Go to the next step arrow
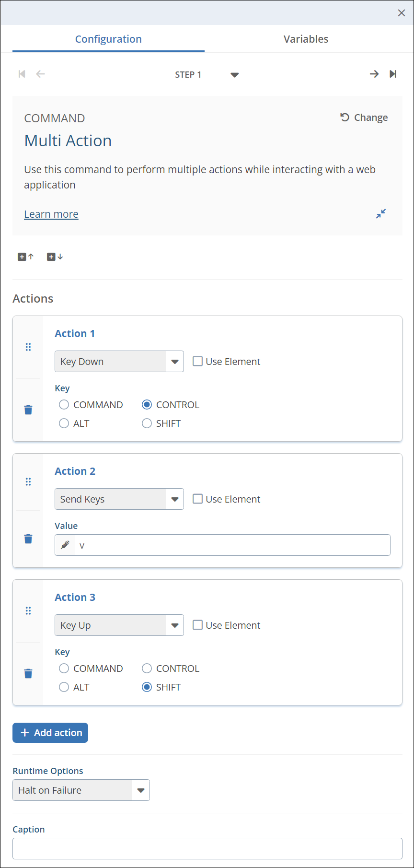Screen dimensions: 414x868 pyautogui.click(x=374, y=74)
